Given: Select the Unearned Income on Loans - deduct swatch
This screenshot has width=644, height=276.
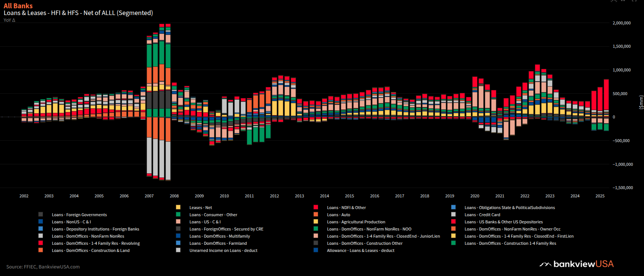Looking at the screenshot, I should 178,250.
